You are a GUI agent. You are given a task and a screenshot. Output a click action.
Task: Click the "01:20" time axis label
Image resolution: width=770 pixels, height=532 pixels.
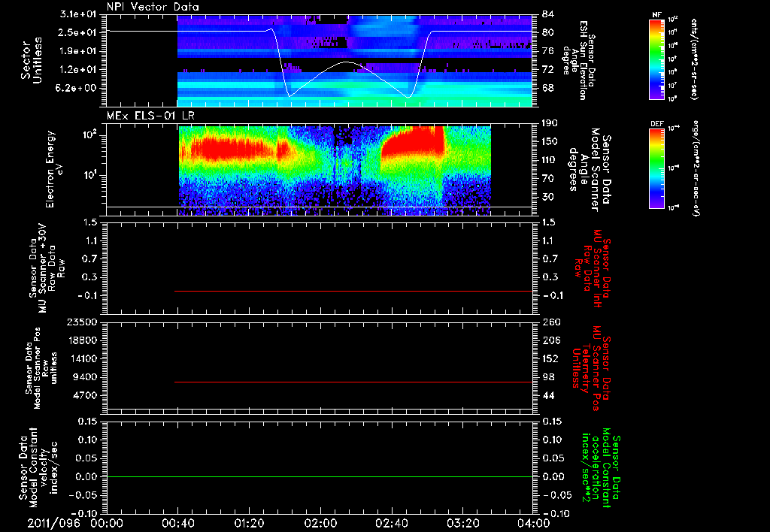click(x=249, y=523)
